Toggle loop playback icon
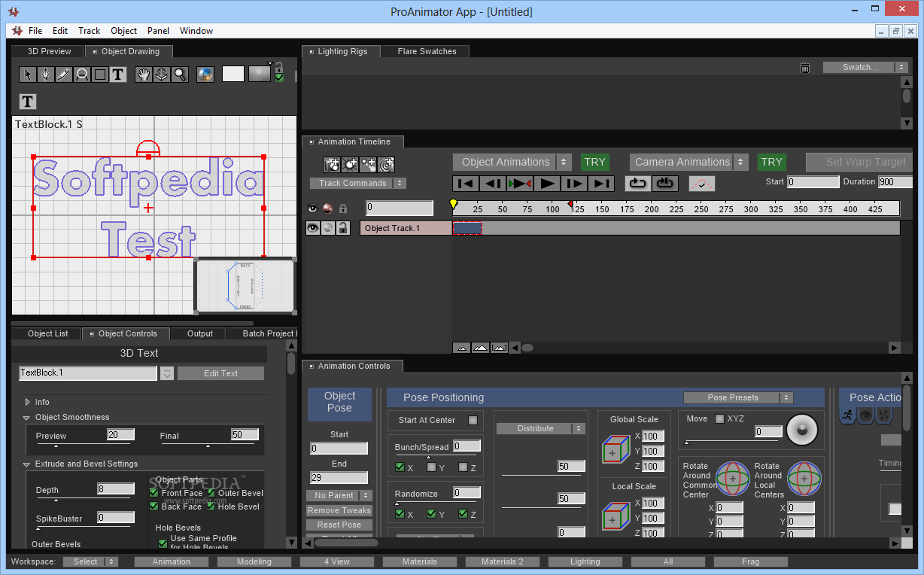The height and width of the screenshot is (575, 924). tap(638, 184)
